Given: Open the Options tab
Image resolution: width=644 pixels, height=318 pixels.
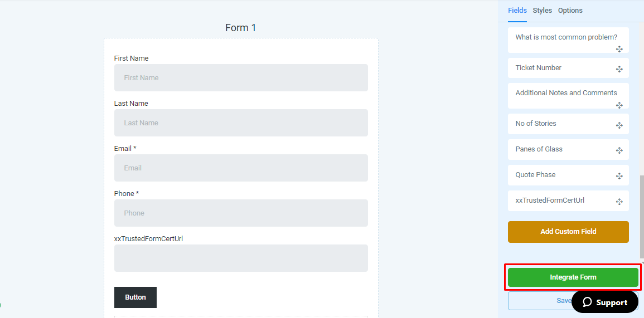Looking at the screenshot, I should point(570,10).
